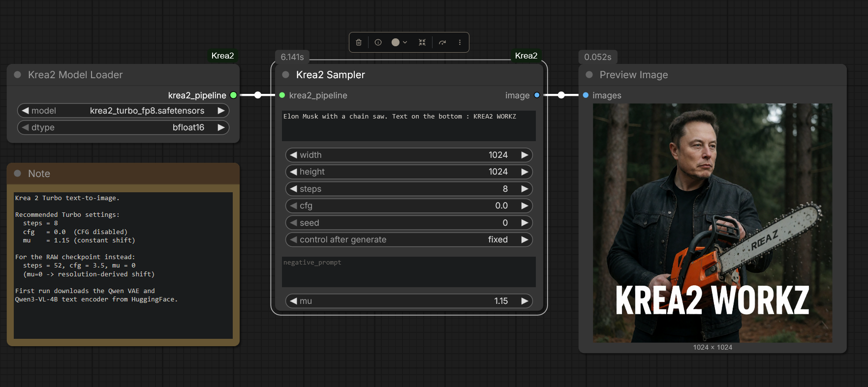Increase steps with the right arrow
868x387 pixels.
pos(525,189)
